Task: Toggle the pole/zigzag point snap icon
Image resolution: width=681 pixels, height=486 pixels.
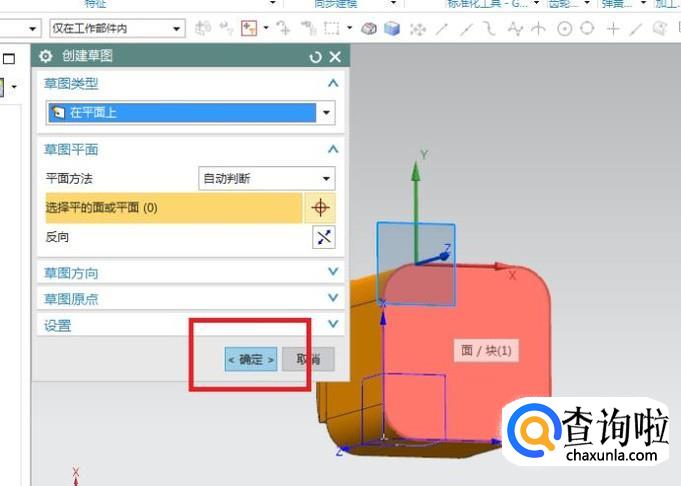Action: [x=515, y=29]
